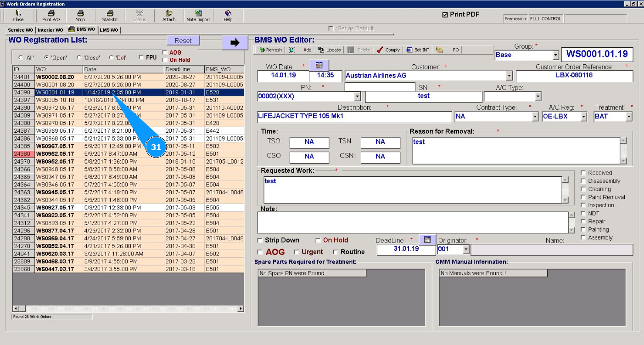644x345 pixels.
Task: Click the Comply button
Action: click(x=388, y=50)
